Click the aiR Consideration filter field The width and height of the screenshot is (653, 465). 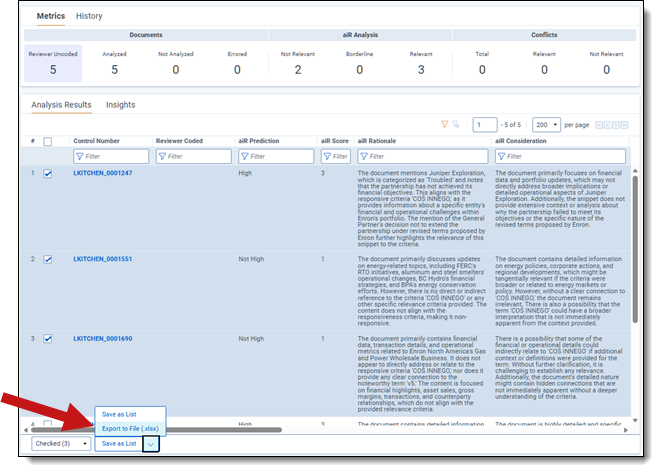coord(560,157)
